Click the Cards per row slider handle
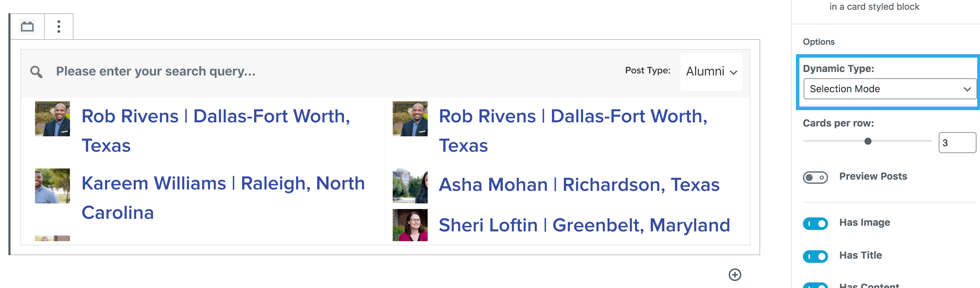 pos(868,141)
